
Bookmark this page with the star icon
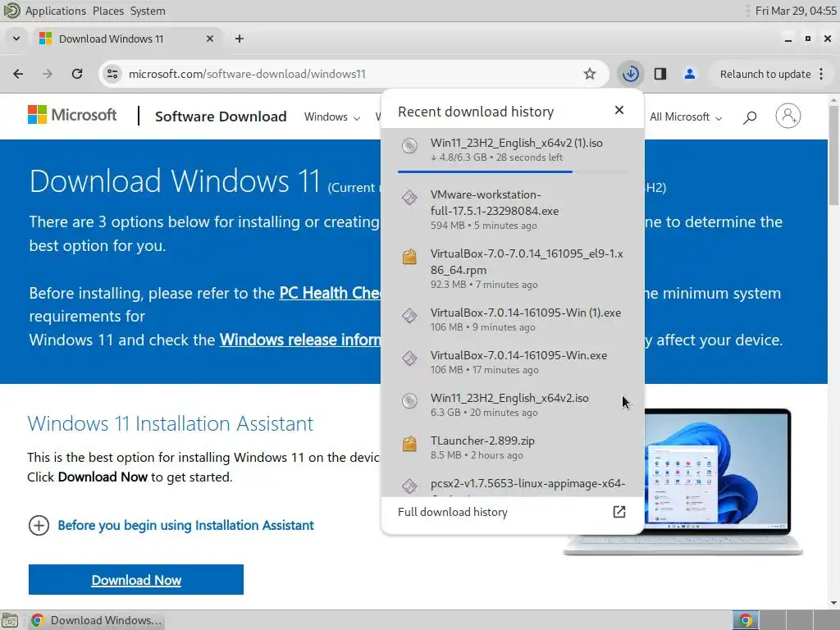(589, 74)
